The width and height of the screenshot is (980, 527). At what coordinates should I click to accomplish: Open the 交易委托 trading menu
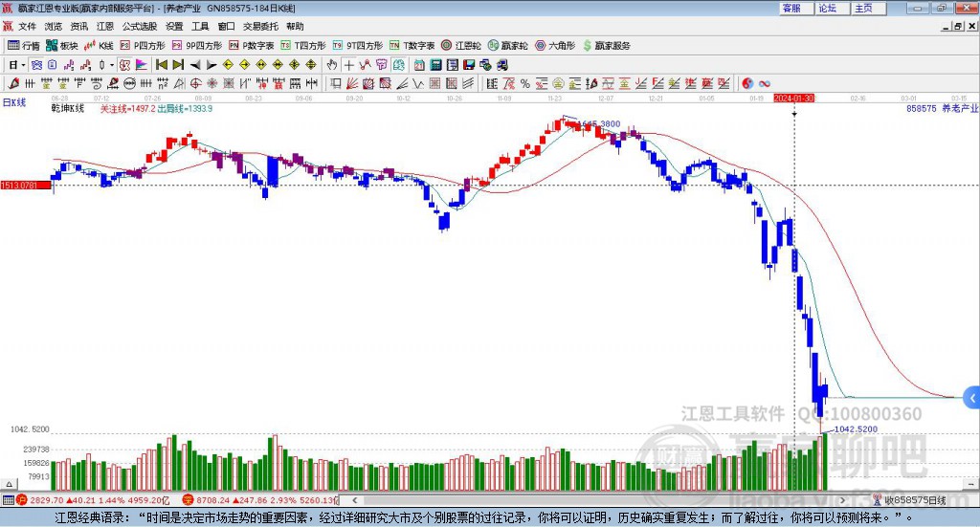[260, 26]
